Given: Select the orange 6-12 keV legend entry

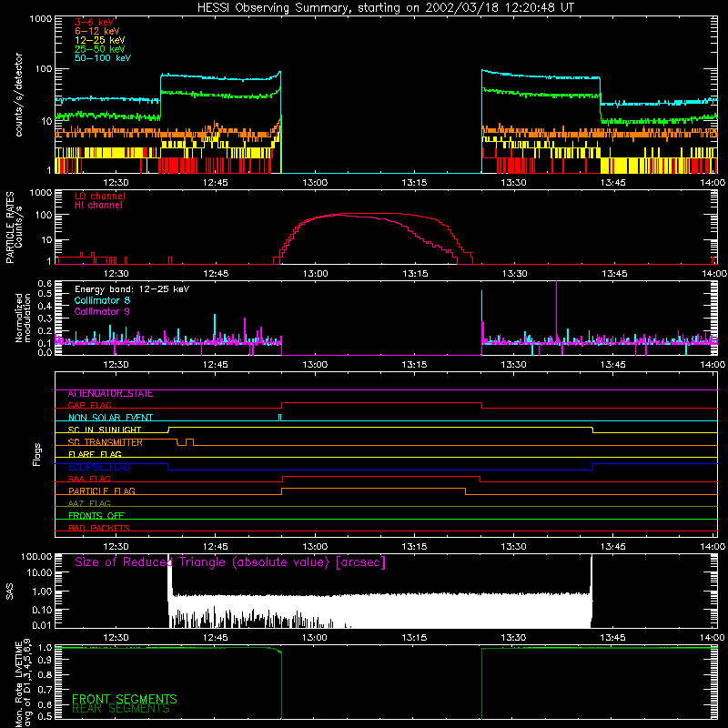Looking at the screenshot, I should click(x=97, y=31).
